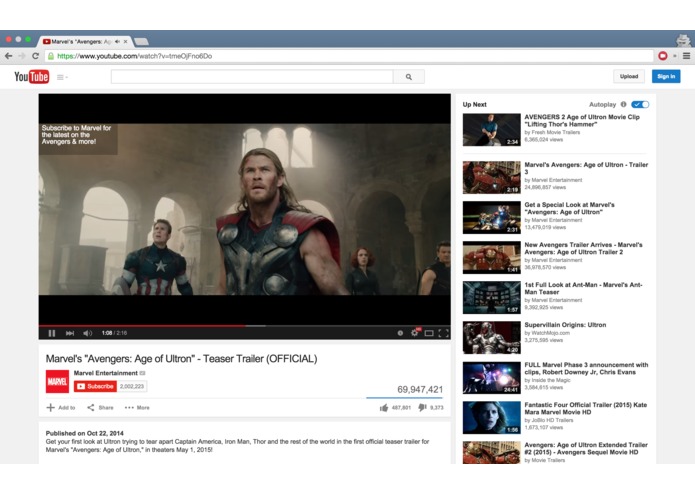Viewport: 695px width, 494px height.
Task: Open the Marvel Entertainment channel link
Action: pyautogui.click(x=105, y=373)
